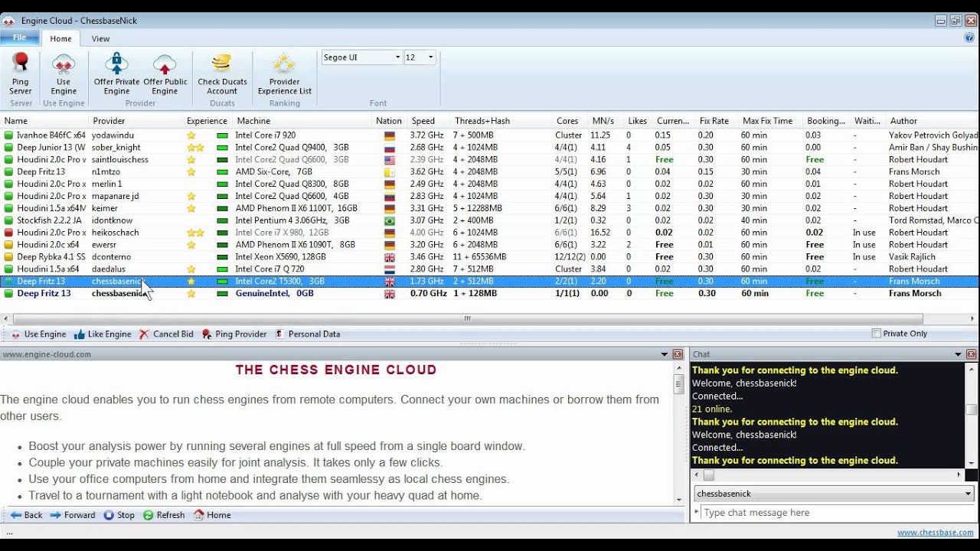Click the Like Engine thumbs-up button
980x551 pixels.
pyautogui.click(x=103, y=334)
